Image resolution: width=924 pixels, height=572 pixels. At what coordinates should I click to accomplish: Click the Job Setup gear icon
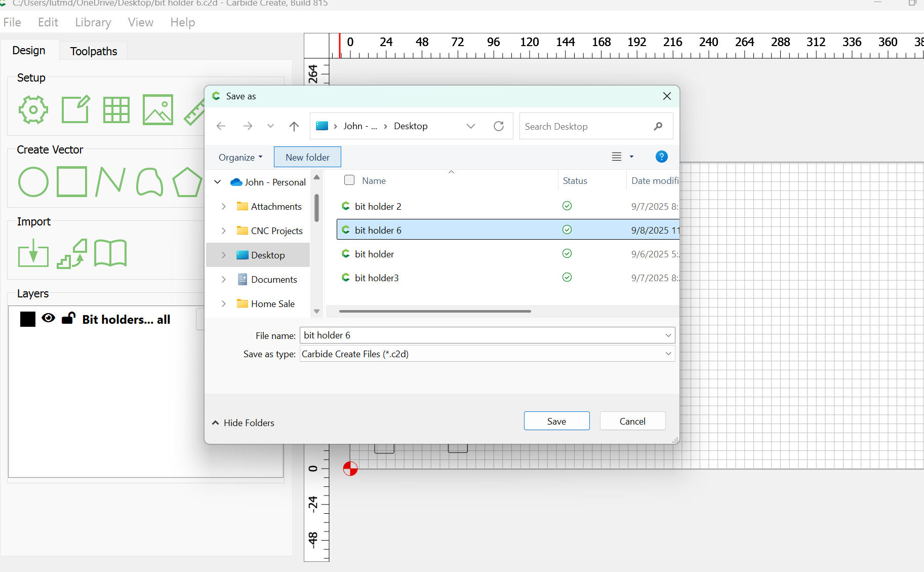(33, 109)
